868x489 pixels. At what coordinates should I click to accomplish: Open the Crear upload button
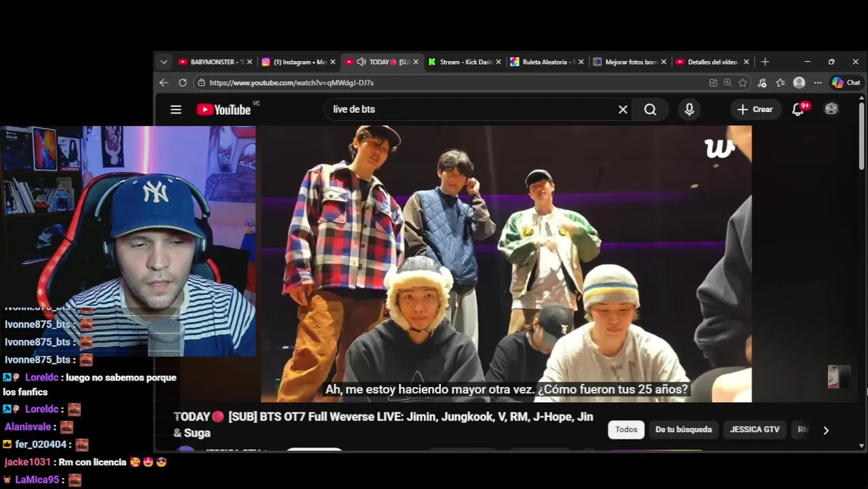pyautogui.click(x=755, y=109)
